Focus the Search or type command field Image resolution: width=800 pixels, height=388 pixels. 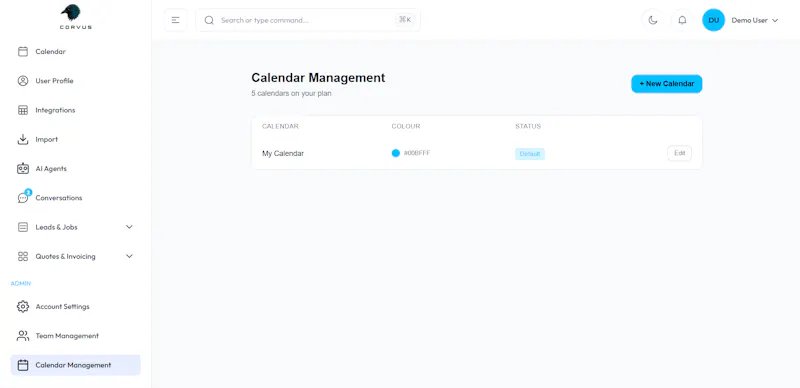pos(308,20)
